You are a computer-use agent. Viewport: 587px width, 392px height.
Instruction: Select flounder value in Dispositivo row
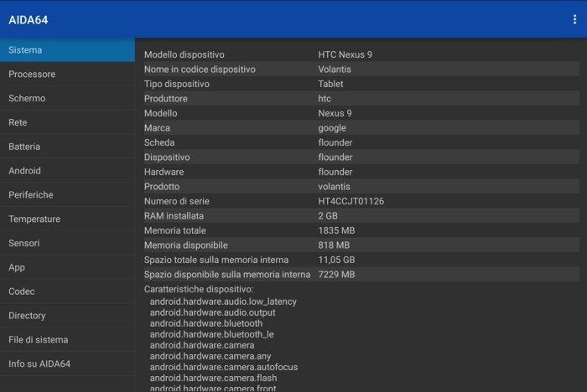pyautogui.click(x=335, y=157)
